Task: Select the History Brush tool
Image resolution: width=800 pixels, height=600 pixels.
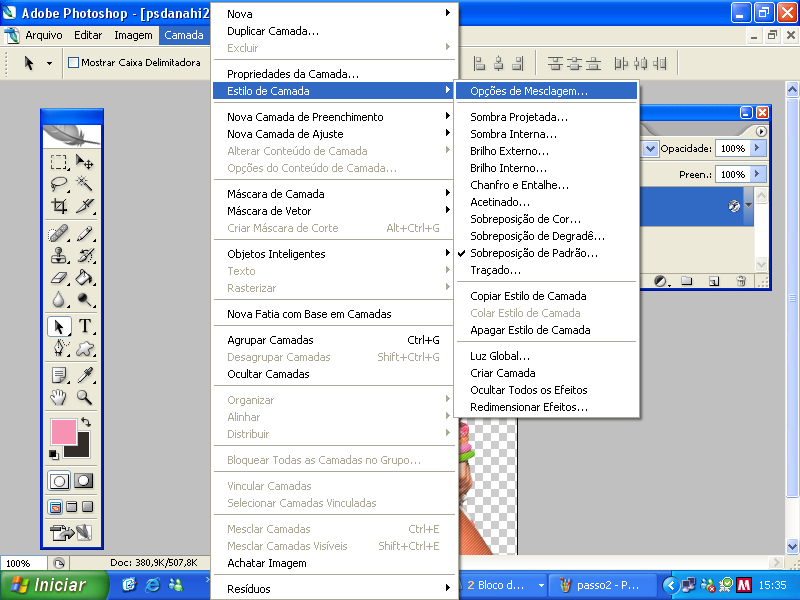Action: click(85, 256)
